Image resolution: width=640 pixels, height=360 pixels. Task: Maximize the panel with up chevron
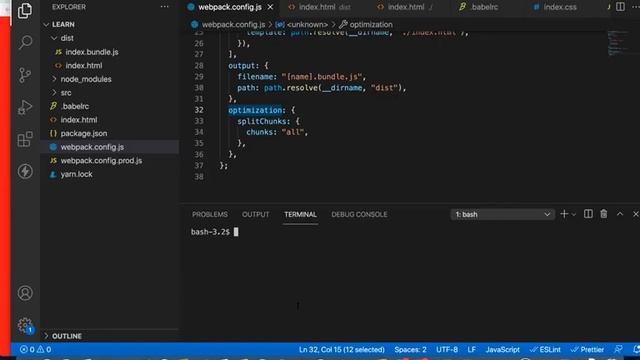pyautogui.click(x=620, y=214)
